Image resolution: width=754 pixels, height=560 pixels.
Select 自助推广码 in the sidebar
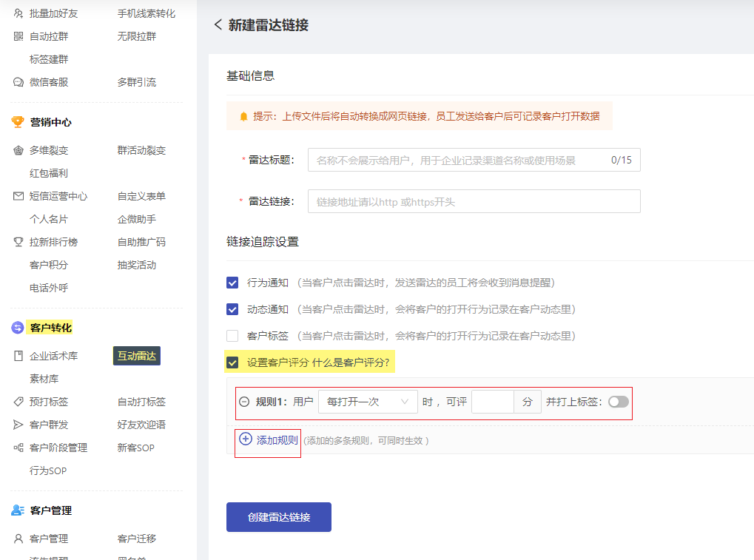(141, 242)
